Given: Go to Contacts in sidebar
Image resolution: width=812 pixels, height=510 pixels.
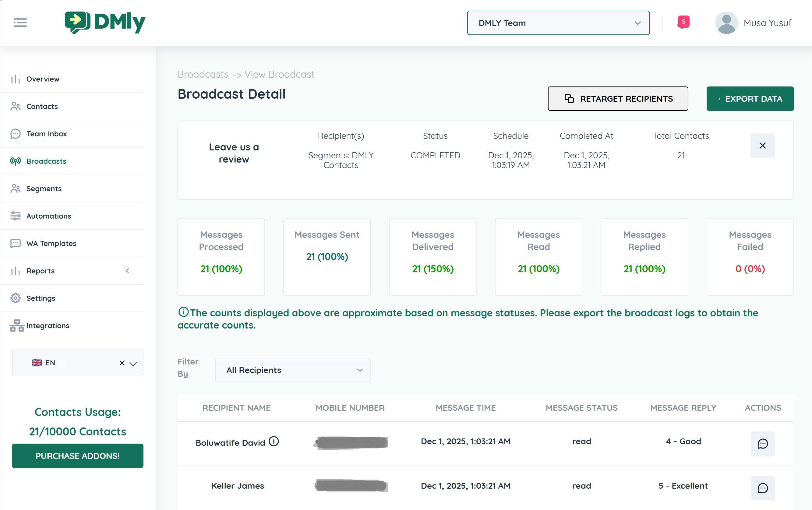Looking at the screenshot, I should (42, 106).
